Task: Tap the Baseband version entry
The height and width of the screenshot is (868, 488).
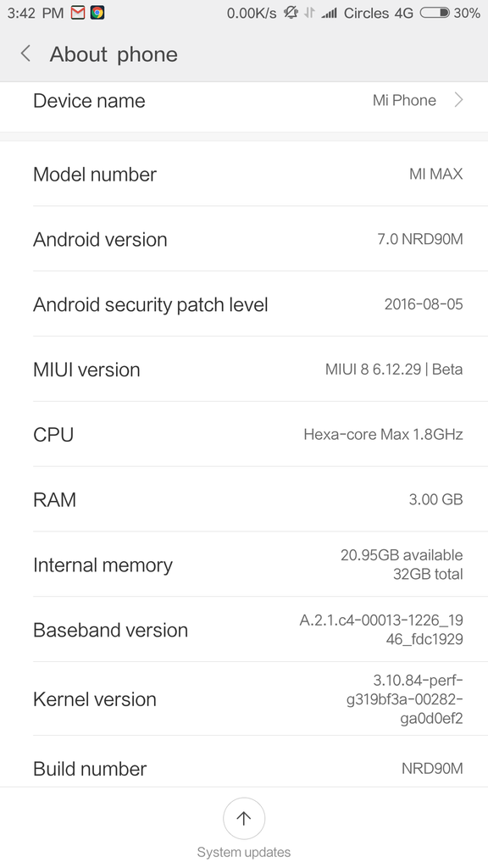Action: coord(244,630)
